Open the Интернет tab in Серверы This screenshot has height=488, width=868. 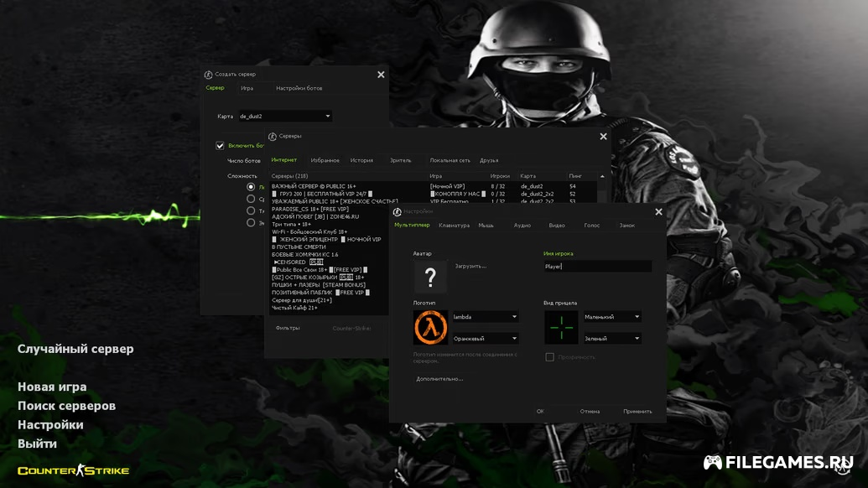click(x=284, y=160)
